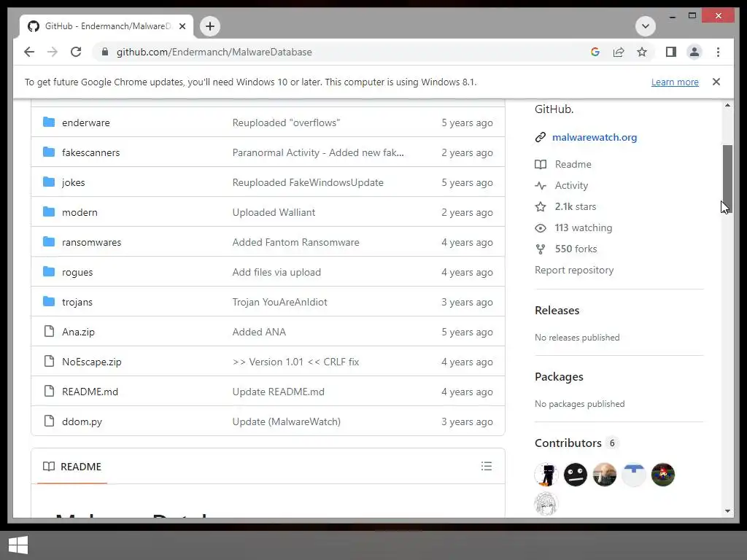Click the Google icon in address bar
The height and width of the screenshot is (560, 747).
click(595, 52)
